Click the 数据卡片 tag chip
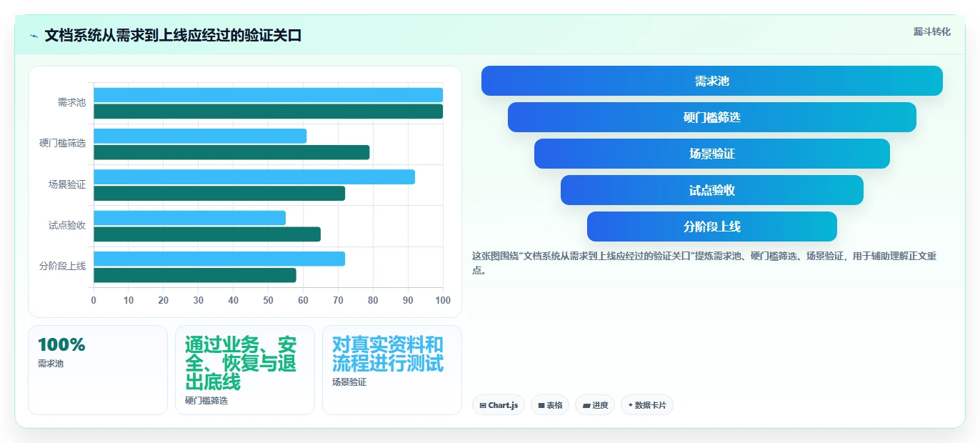980x443 pixels. (647, 405)
